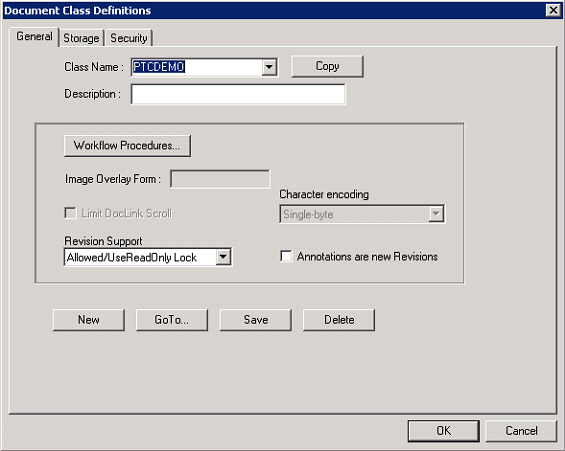Delete the current document class
Viewport: 565px width, 451px height.
pyautogui.click(x=339, y=320)
